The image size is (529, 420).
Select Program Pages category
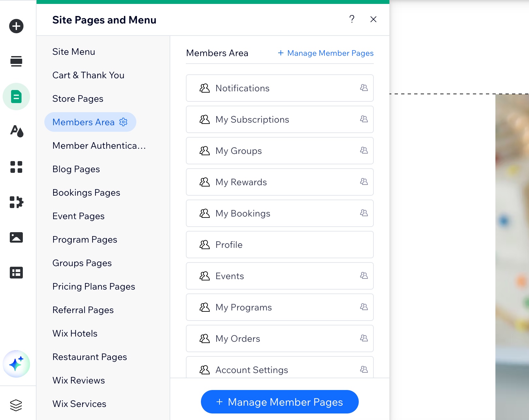85,239
